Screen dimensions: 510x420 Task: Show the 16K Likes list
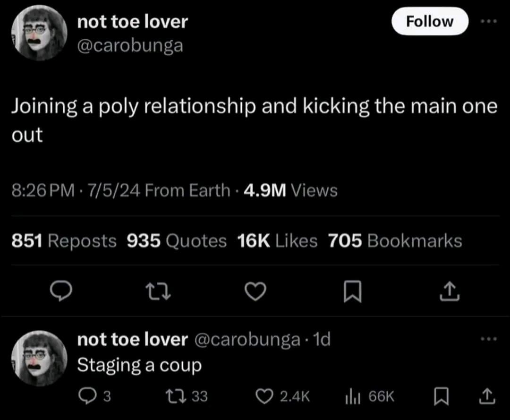(x=277, y=241)
